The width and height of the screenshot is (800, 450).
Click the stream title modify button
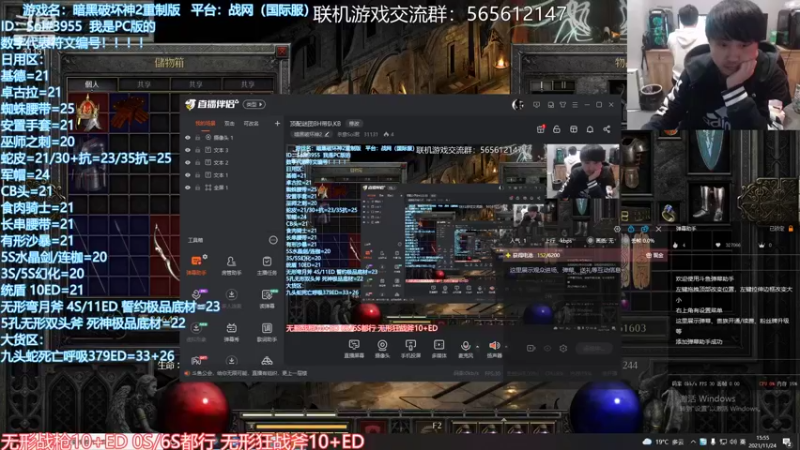[354, 123]
